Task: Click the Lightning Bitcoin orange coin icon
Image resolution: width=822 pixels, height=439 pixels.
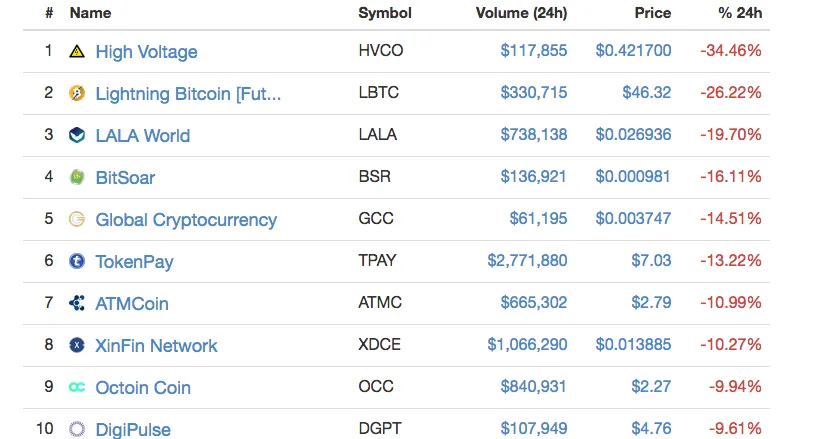Action: (x=77, y=93)
